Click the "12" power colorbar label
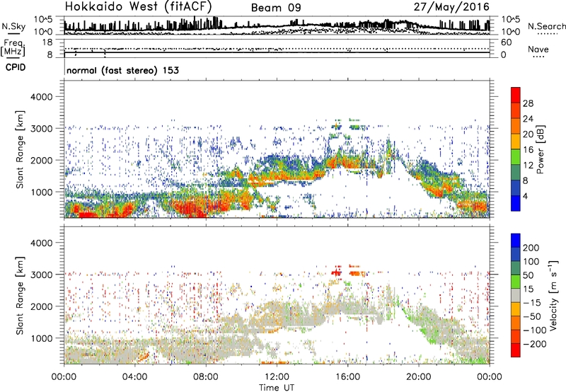The width and height of the screenshot is (566, 392). coord(528,166)
